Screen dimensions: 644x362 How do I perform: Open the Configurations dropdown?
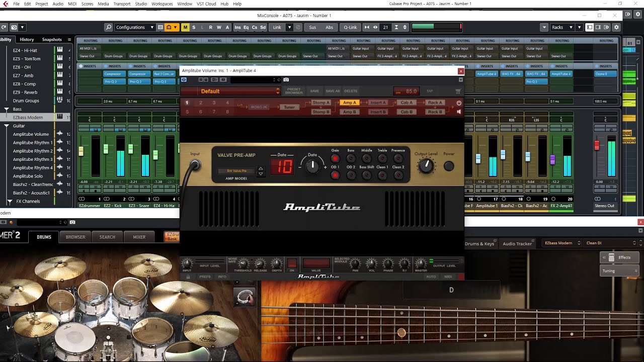coord(134,27)
